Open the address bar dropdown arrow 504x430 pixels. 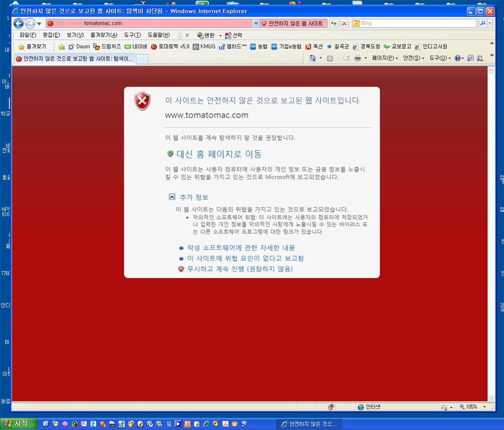256,24
